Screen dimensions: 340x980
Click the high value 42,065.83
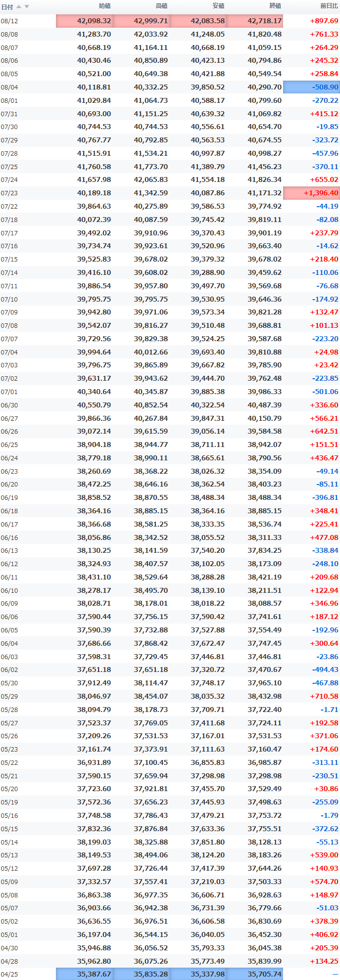click(x=151, y=180)
